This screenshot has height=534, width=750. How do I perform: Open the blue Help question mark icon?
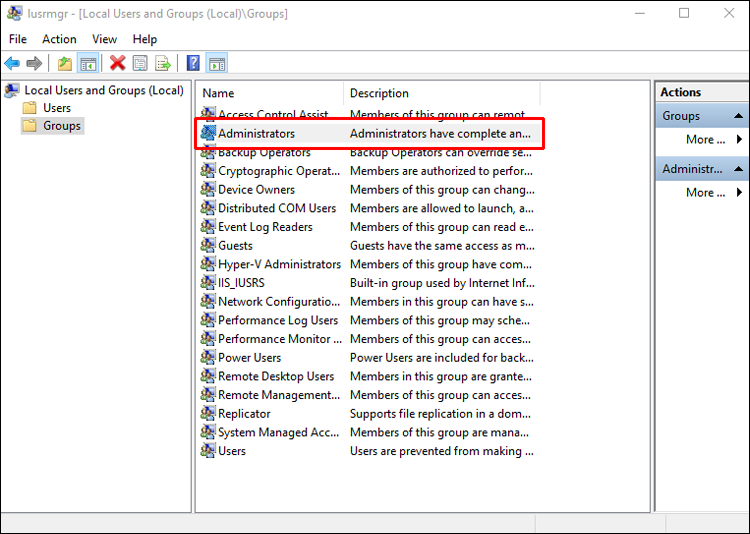click(193, 63)
